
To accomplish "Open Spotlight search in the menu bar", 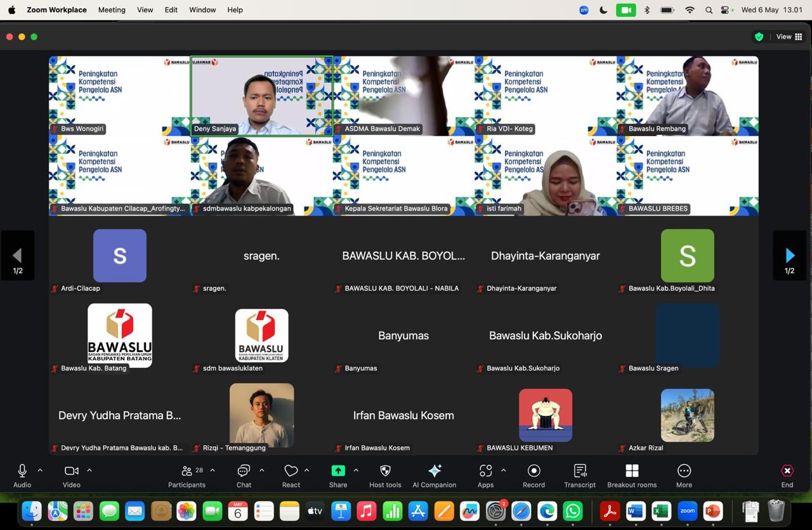I will click(709, 10).
